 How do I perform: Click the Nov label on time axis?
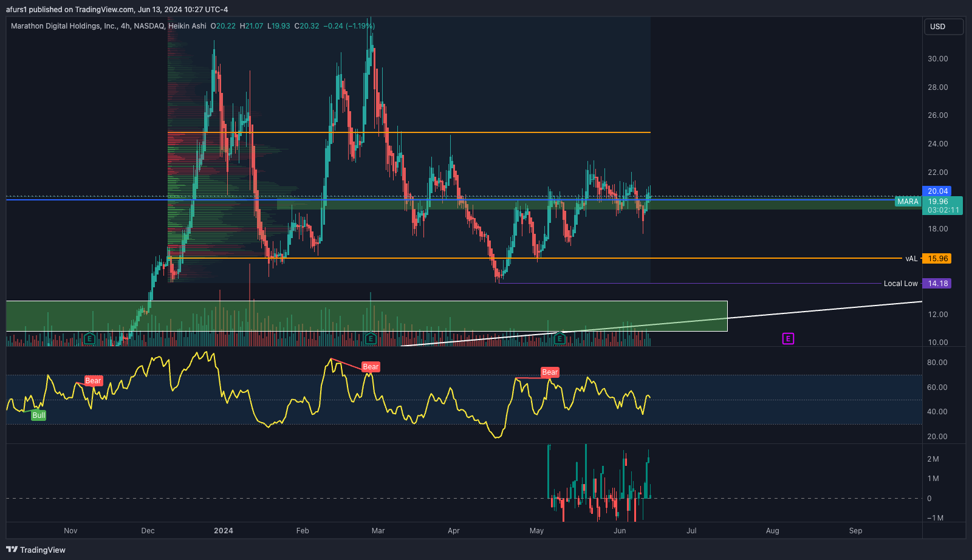70,531
